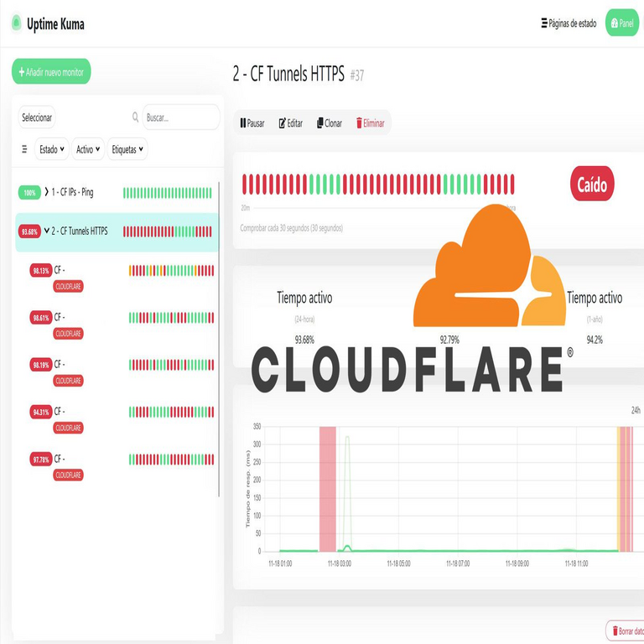Click CLOUDFLARE tag under 98.19% monitor

coord(68,381)
